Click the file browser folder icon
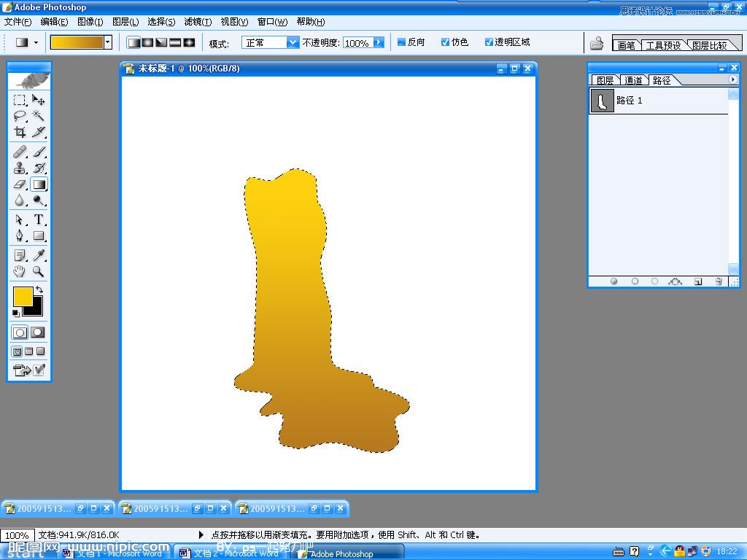 [x=597, y=43]
